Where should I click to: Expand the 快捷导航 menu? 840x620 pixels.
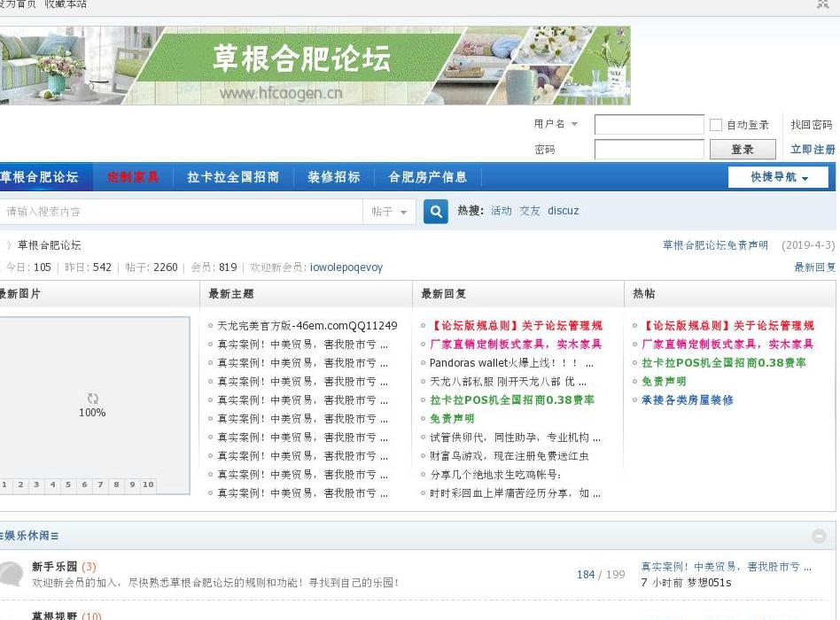tap(778, 176)
